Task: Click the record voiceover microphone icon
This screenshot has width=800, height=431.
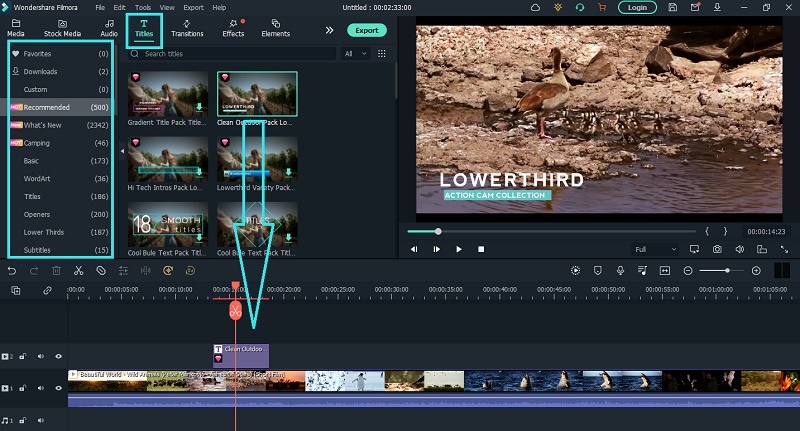Action: (620, 271)
